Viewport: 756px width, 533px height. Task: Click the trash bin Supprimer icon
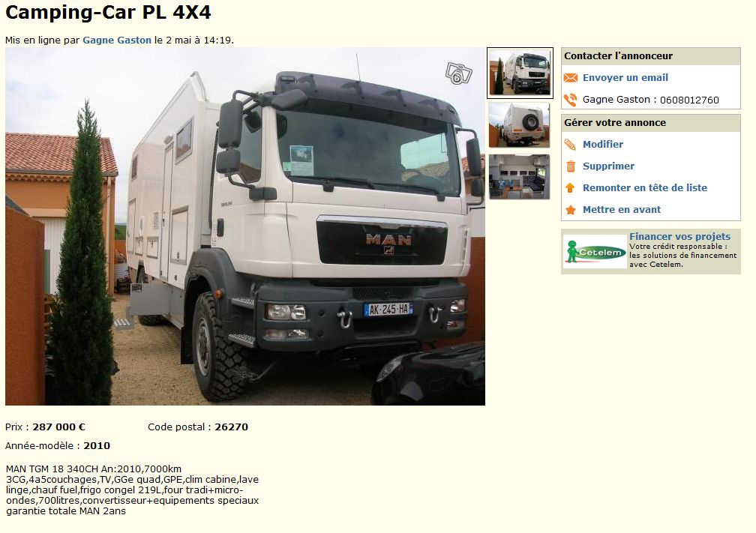pyautogui.click(x=570, y=166)
